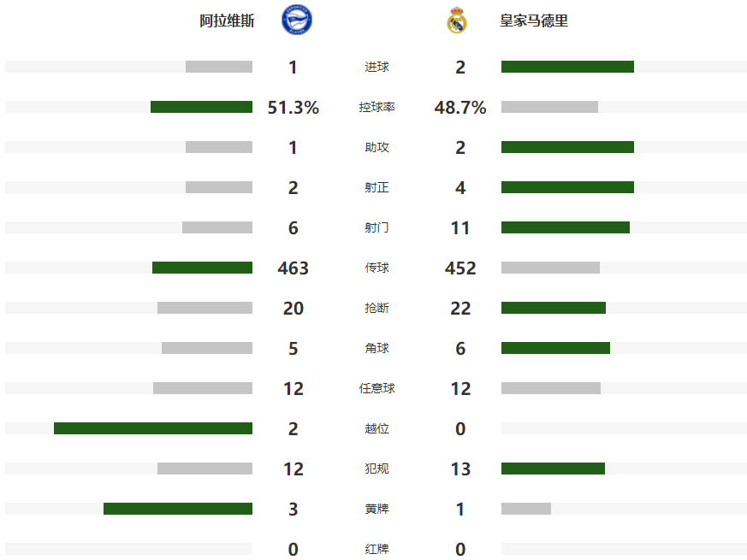Click Alavés' 51.3% possession value
Screen dimensions: 747x560
point(293,108)
